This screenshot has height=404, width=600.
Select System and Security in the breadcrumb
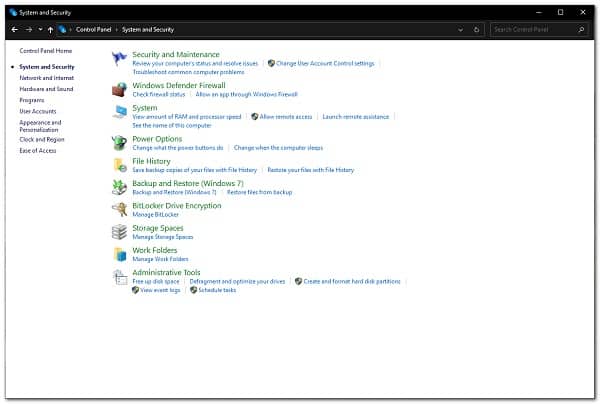(148, 29)
